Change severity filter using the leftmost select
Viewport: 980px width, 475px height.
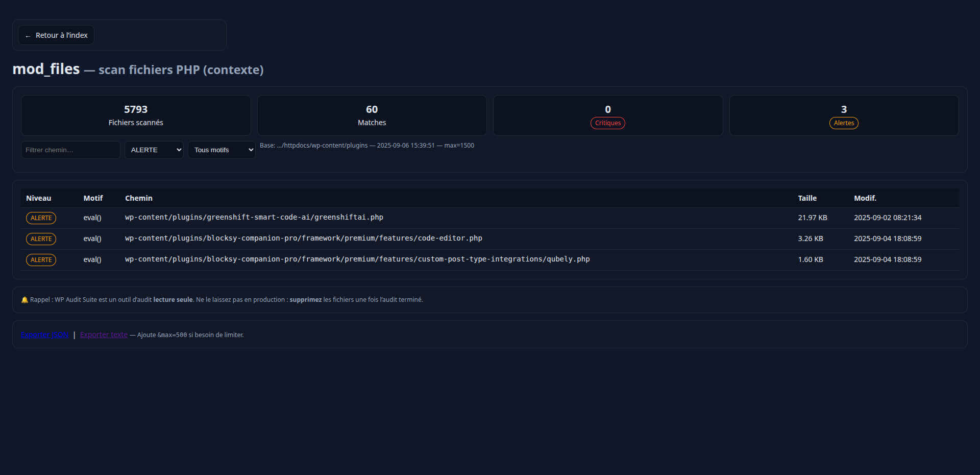click(x=154, y=150)
